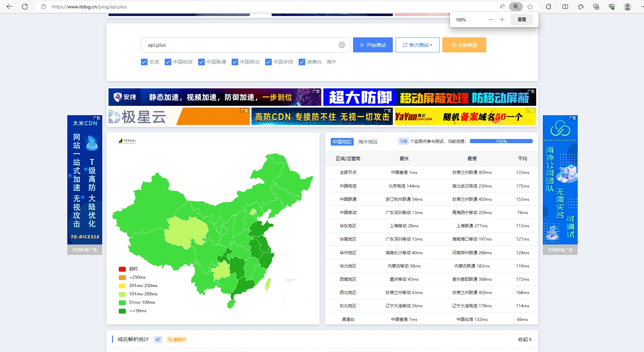Toggle the 港澳台、海外 checkbox
644x352 pixels.
tap(302, 62)
